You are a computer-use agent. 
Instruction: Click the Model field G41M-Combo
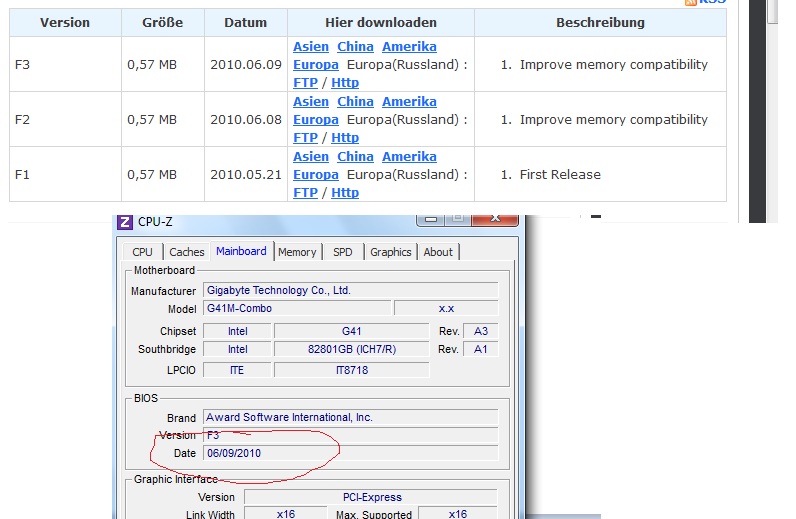point(297,308)
